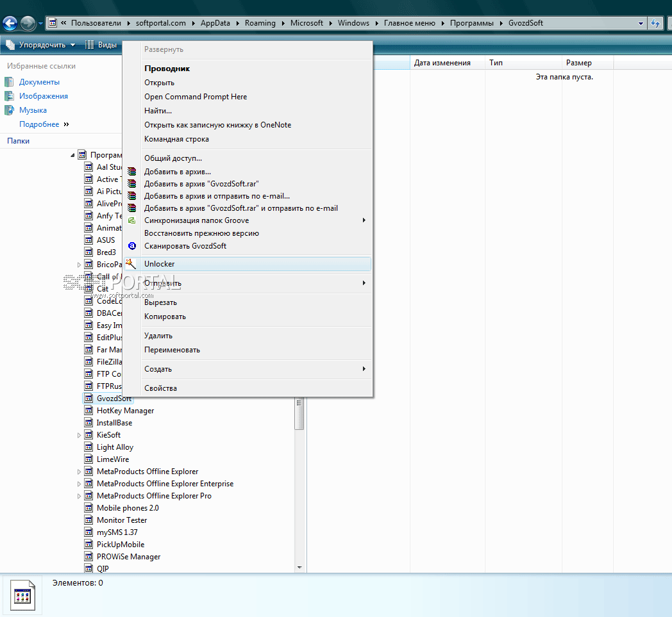
Task: Open the Музыка favorite link
Action: click(33, 110)
